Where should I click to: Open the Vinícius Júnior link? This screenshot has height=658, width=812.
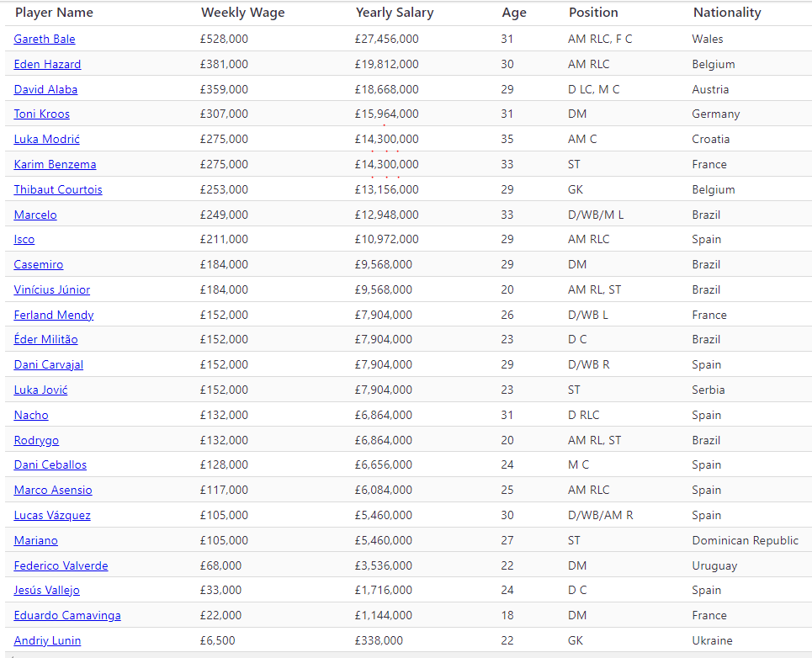click(52, 289)
